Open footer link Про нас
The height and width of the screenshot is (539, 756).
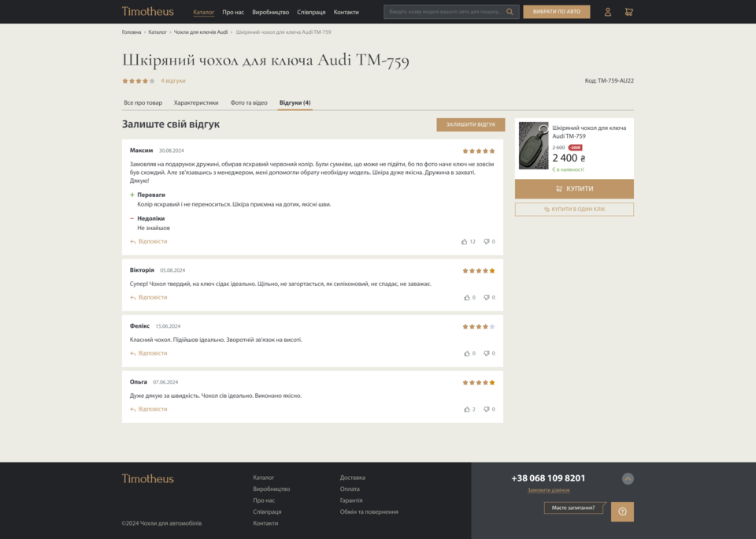pyautogui.click(x=264, y=500)
